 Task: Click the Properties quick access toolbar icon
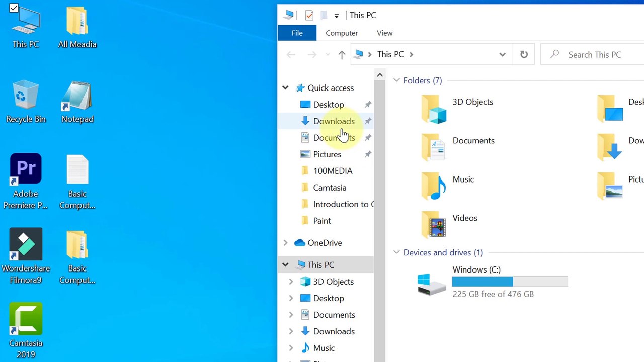[309, 15]
